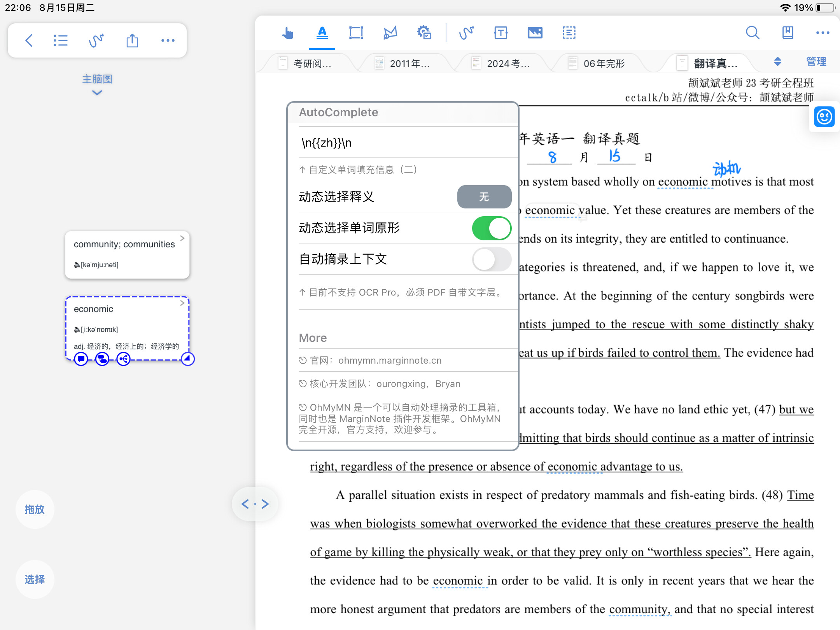Tap the branch icon on economic card

pyautogui.click(x=124, y=359)
